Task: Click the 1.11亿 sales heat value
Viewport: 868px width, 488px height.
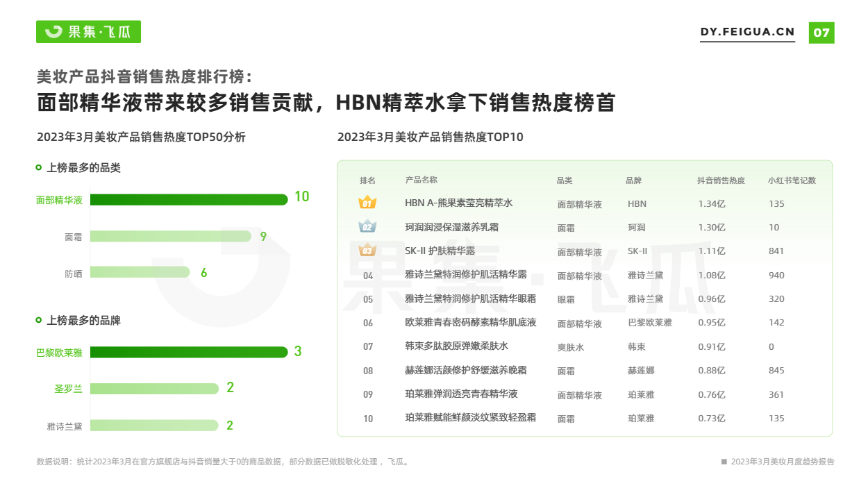Action: 711,251
